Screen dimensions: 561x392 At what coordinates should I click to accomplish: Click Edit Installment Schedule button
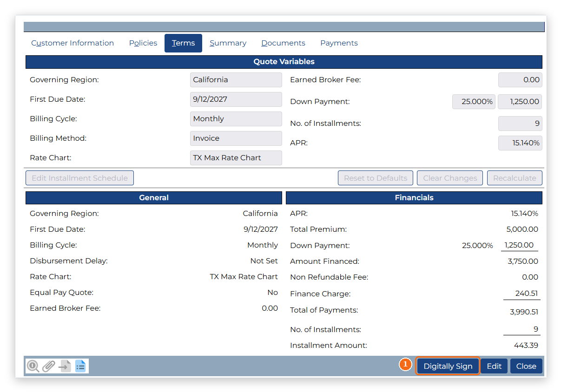pyautogui.click(x=80, y=178)
